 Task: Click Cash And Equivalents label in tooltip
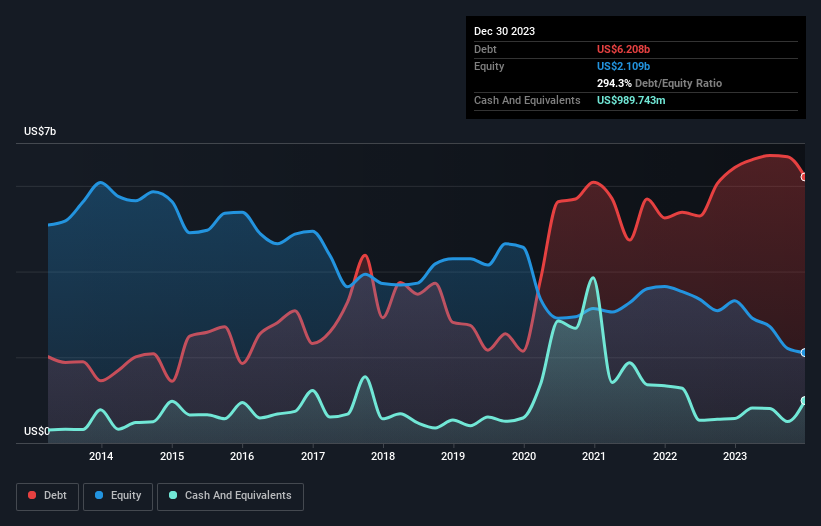coord(527,100)
